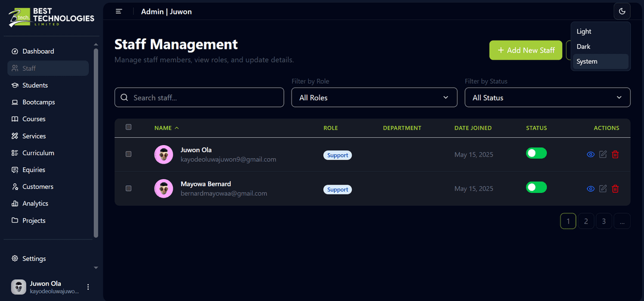This screenshot has height=301, width=644.
Task: Click sidebar scroll-up arrow
Action: [x=96, y=44]
